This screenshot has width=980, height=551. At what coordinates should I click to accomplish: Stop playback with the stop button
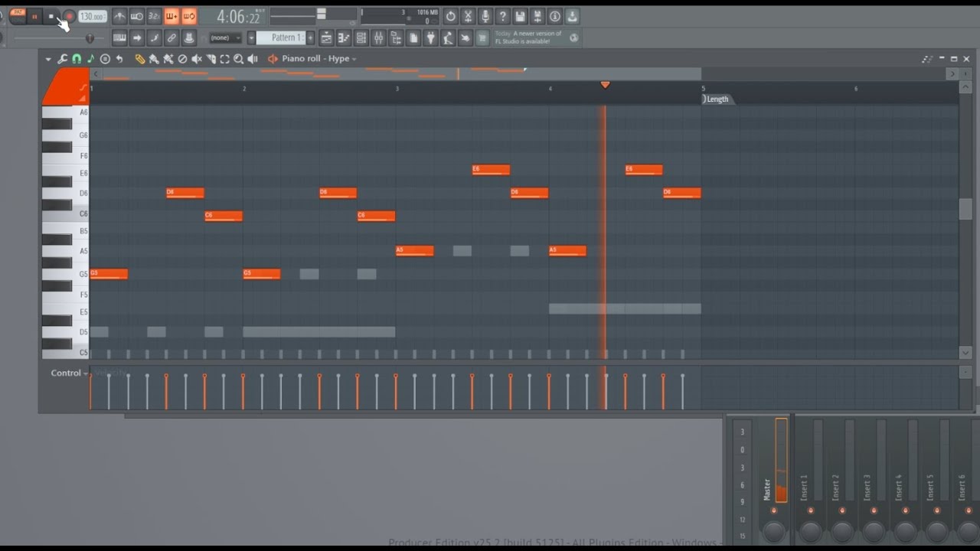[x=51, y=16]
